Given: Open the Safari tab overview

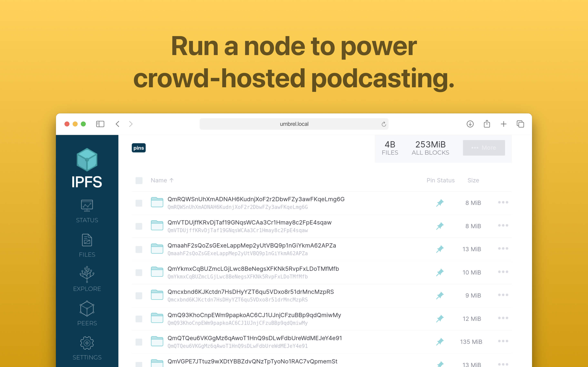Looking at the screenshot, I should click(520, 124).
